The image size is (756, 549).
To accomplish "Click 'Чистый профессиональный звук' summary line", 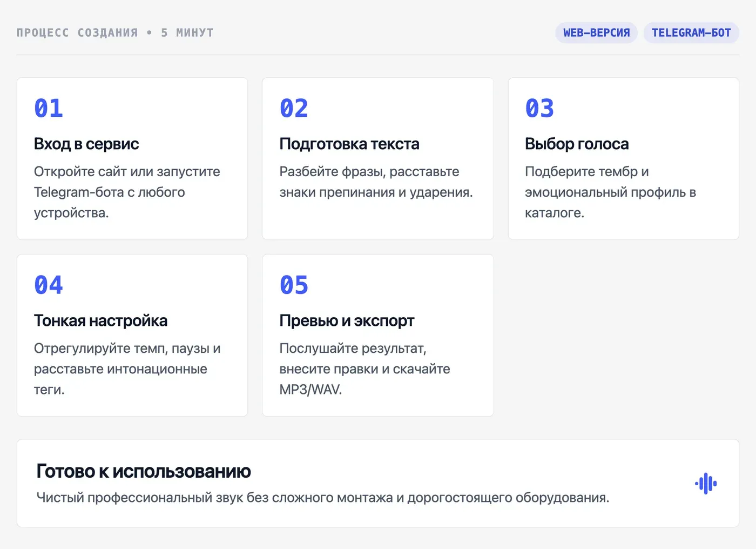I will coord(323,498).
